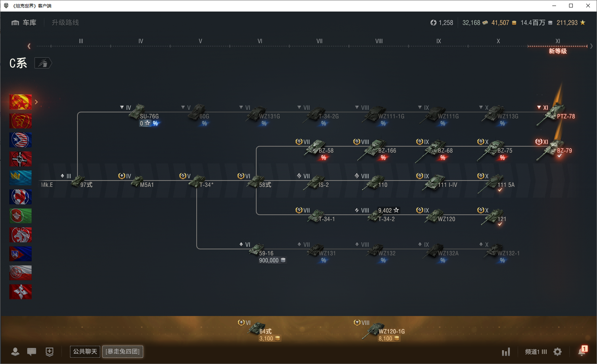The image size is (597, 364).
Task: Open the 暴走兔四团 clan chat
Action: tap(123, 352)
